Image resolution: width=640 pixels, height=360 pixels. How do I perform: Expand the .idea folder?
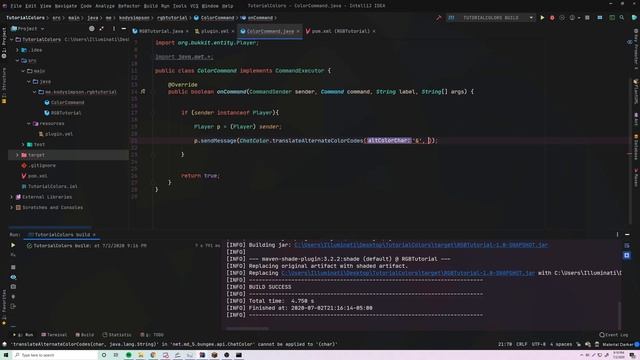tap(17, 50)
